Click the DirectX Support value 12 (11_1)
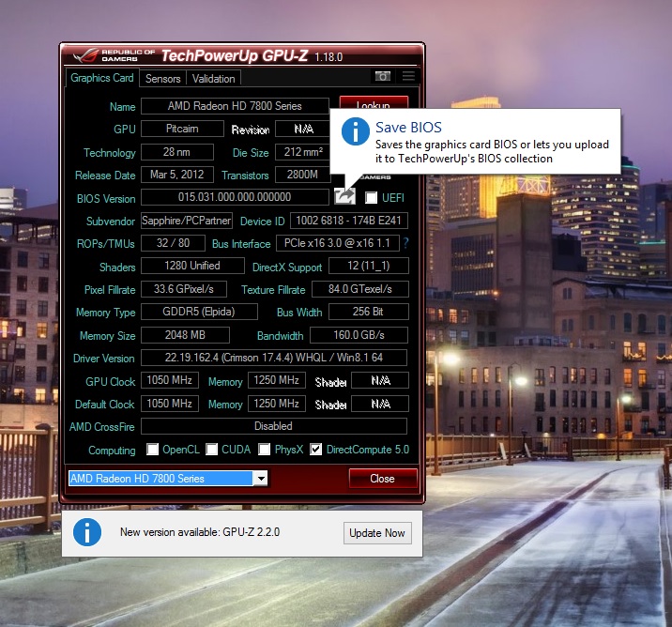672x627 pixels. (x=369, y=266)
